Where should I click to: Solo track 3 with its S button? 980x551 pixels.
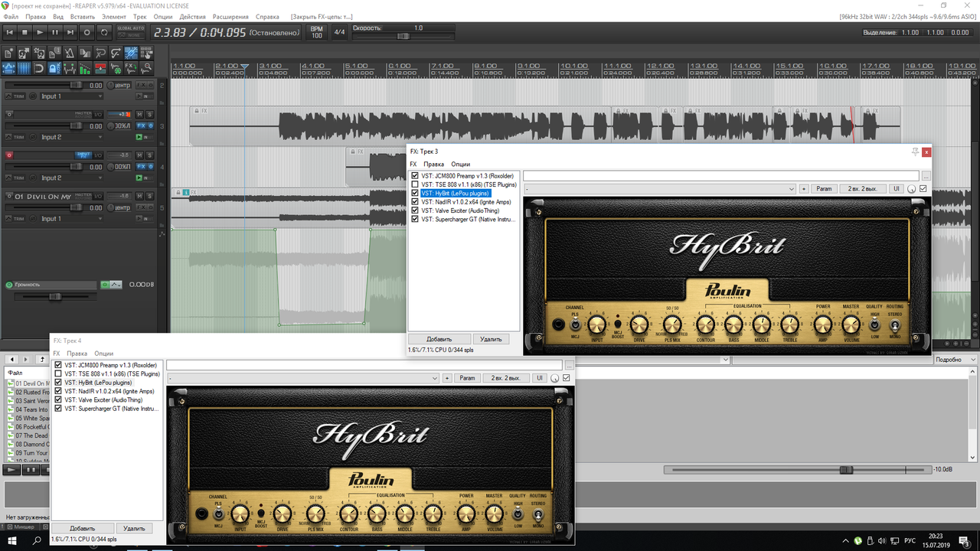tap(149, 114)
